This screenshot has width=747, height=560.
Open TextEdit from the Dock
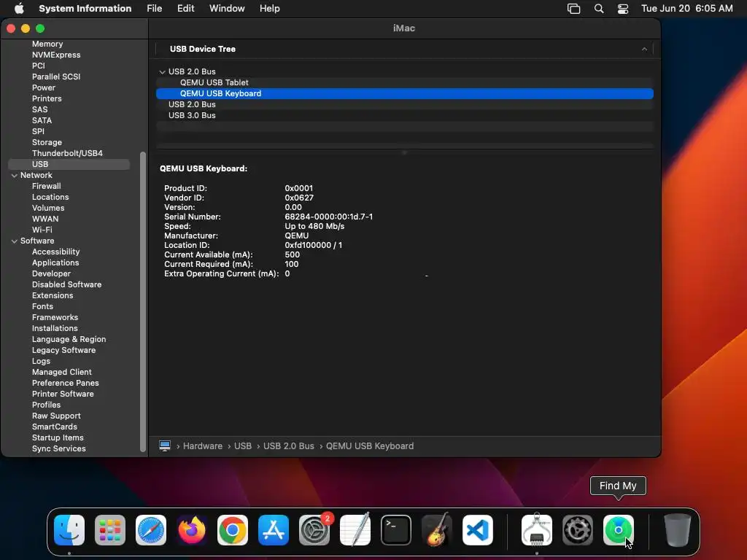(x=355, y=530)
